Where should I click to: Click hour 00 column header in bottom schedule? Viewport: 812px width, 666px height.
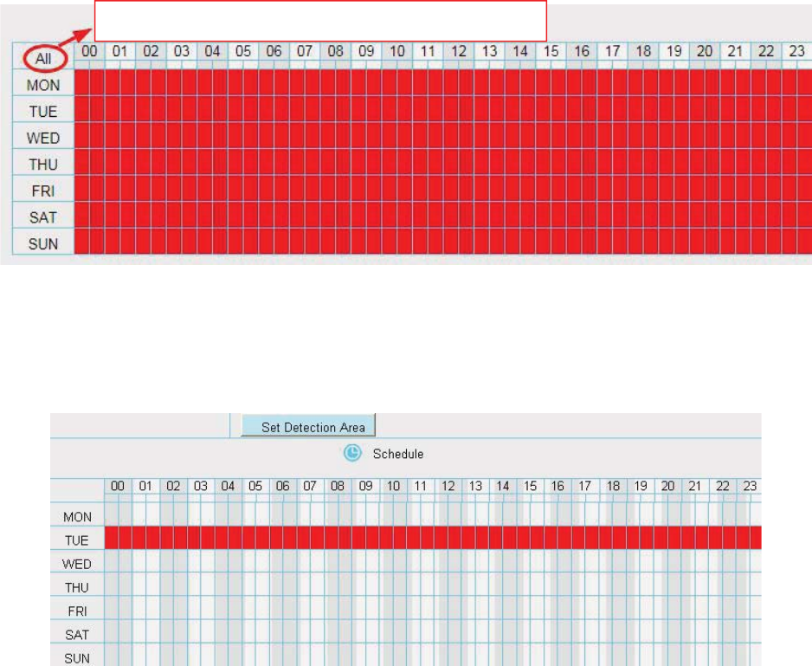coord(118,486)
